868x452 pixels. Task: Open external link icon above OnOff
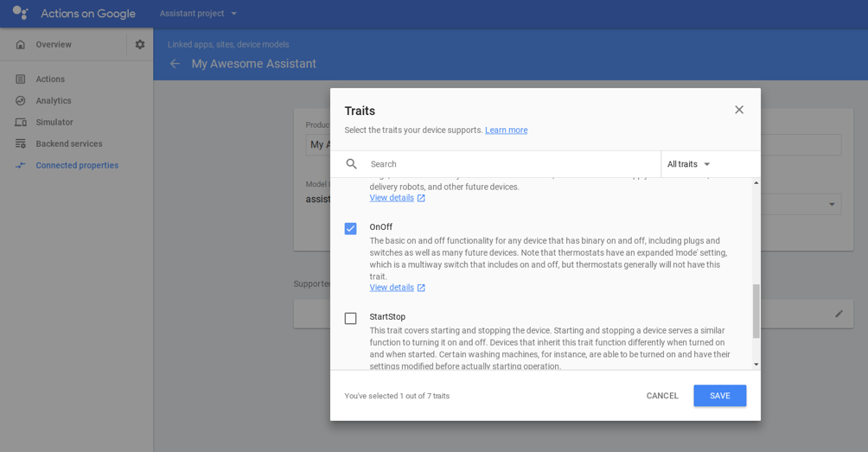pos(421,198)
